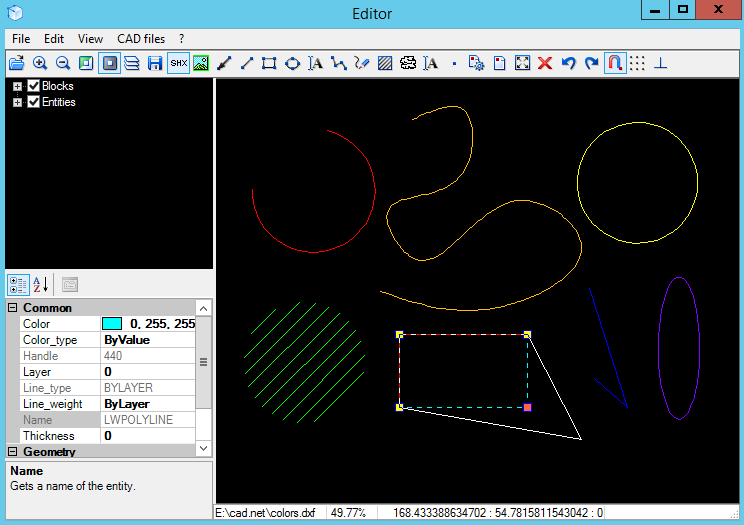Select the hatch fill tool

tap(385, 63)
